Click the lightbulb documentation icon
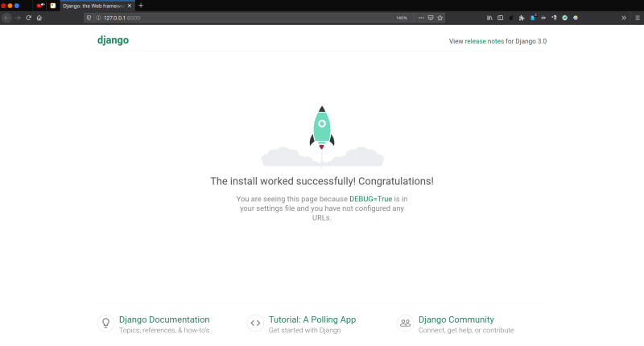The width and height of the screenshot is (644, 346). 105,323
